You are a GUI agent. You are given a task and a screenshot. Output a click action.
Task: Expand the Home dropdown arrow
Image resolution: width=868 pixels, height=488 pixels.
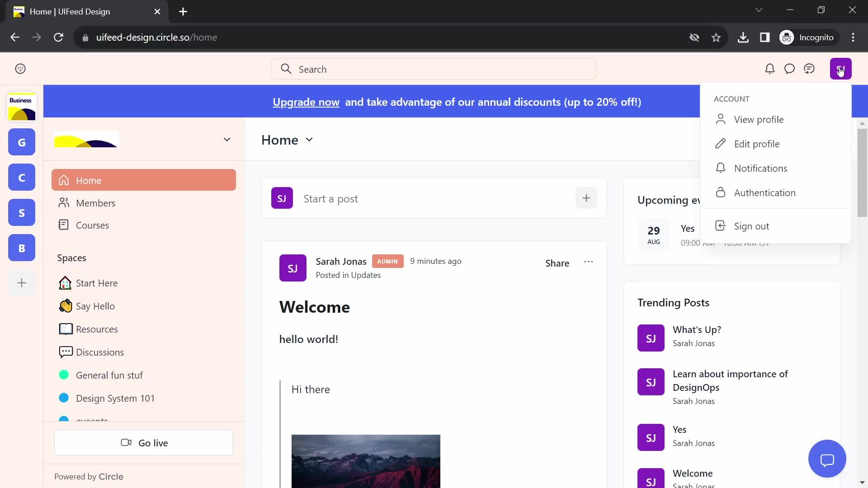pyautogui.click(x=309, y=140)
